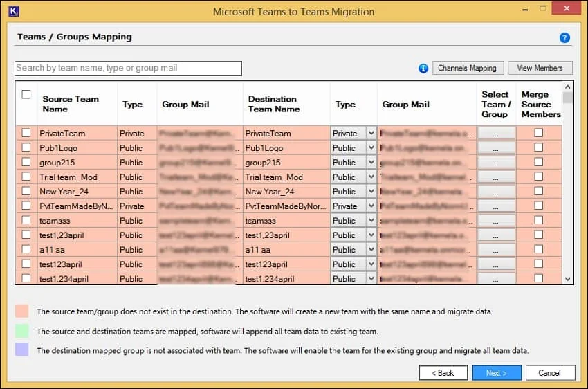Expand destination Type dropdown for test1,23april
This screenshot has height=389, width=588.
coord(371,235)
